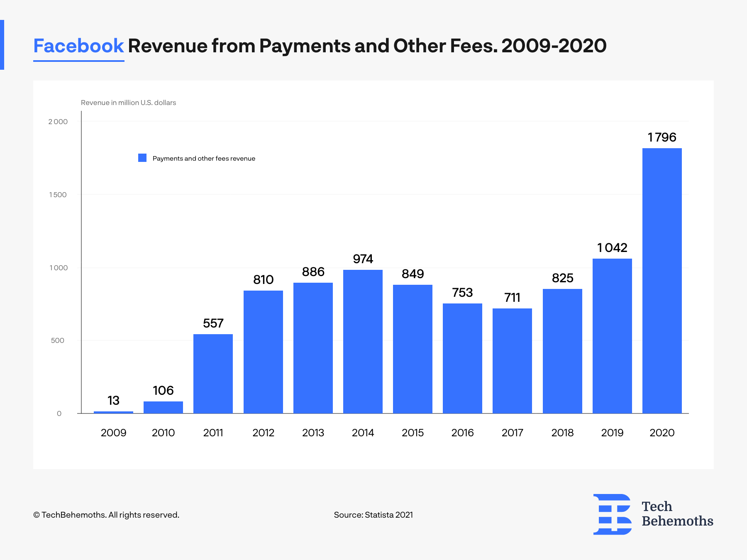Screen dimensions: 747x560
Task: Click the 2018 bar
Action: [x=562, y=351]
